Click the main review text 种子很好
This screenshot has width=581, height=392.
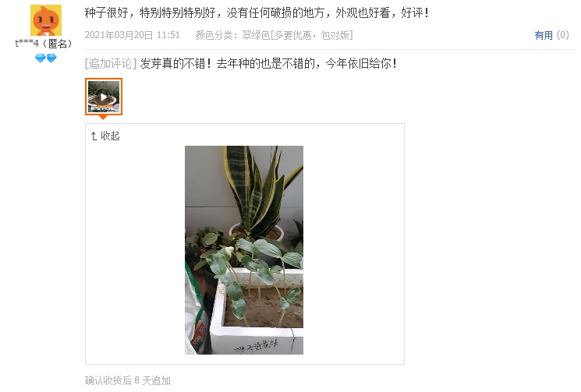click(x=257, y=13)
